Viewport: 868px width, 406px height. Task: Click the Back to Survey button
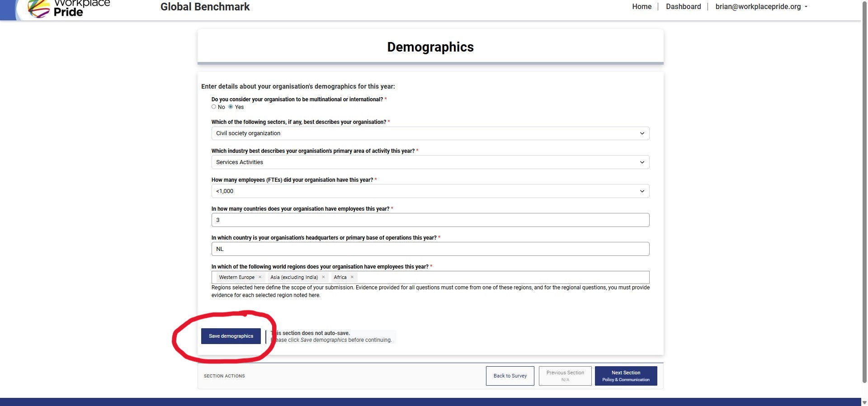(x=510, y=376)
